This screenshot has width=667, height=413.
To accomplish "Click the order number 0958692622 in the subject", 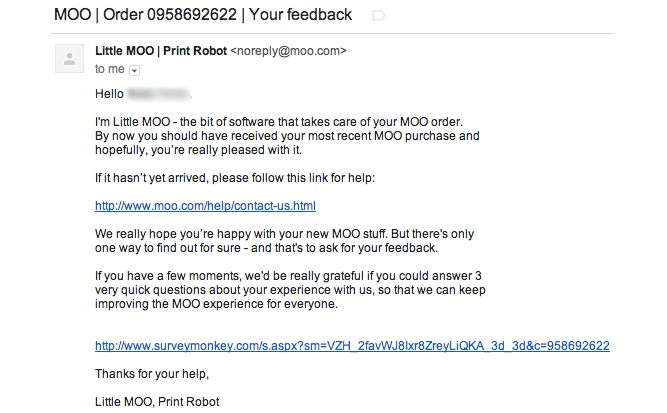I will (x=192, y=15).
